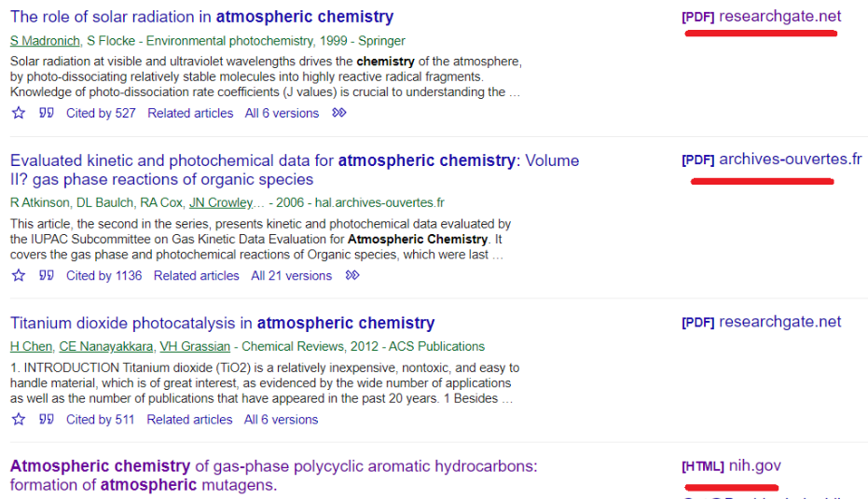The width and height of the screenshot is (868, 499).
Task: Open cite quote icon for Atkinson 2006 article
Action: [47, 275]
